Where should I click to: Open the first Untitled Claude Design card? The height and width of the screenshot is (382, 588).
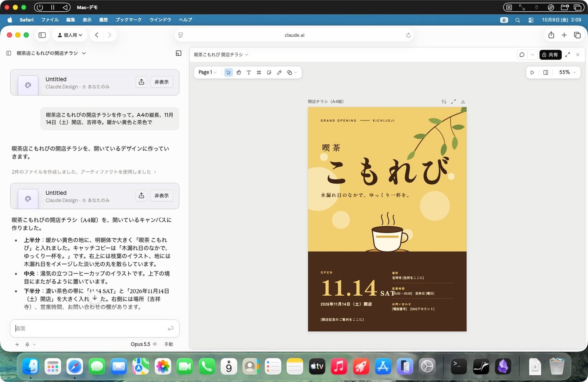coord(95,82)
